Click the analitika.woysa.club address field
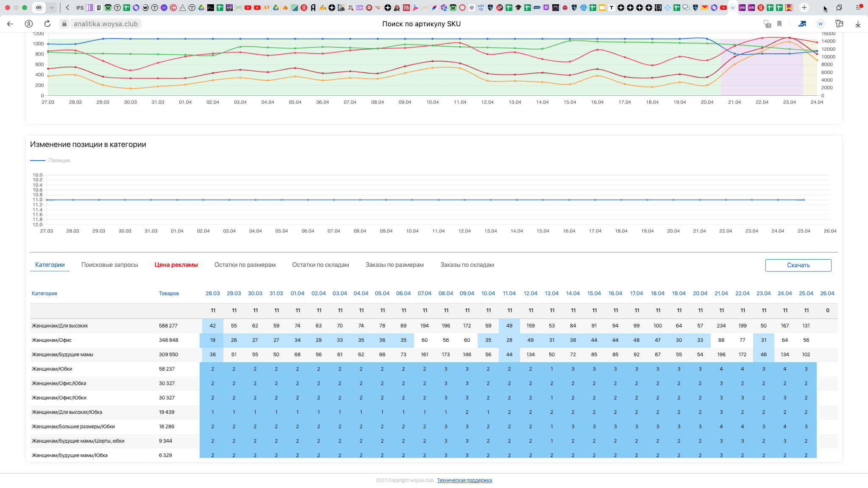Screen dimensions: 868x488 point(106,24)
